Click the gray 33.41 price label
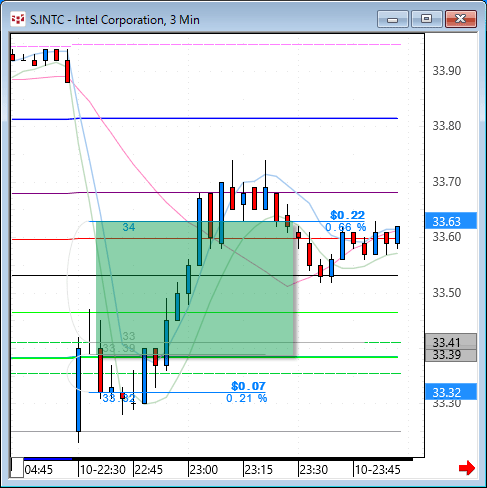 [451, 342]
